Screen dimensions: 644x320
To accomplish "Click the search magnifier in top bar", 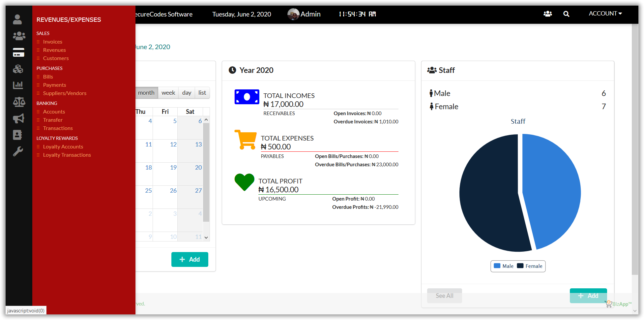I will [566, 14].
